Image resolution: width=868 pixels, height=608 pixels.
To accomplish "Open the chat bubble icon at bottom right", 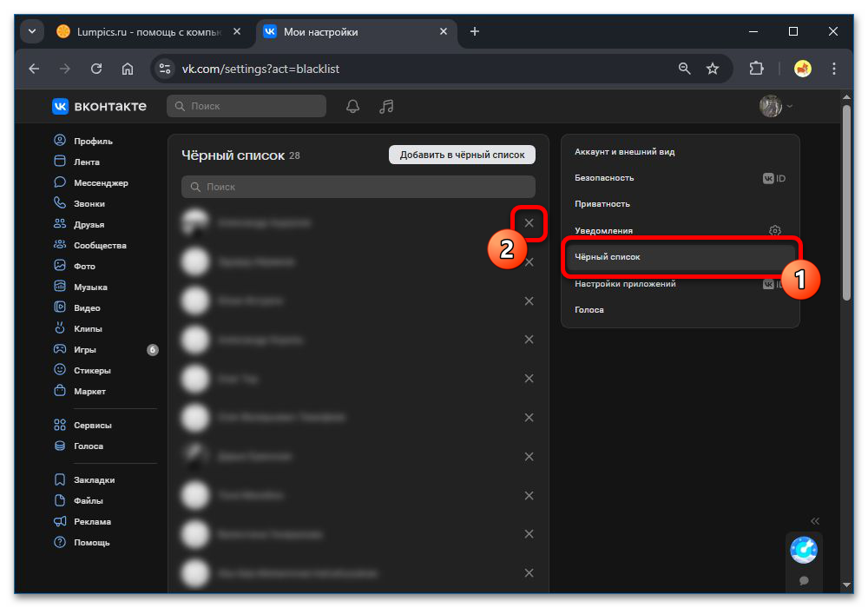I will [x=804, y=580].
